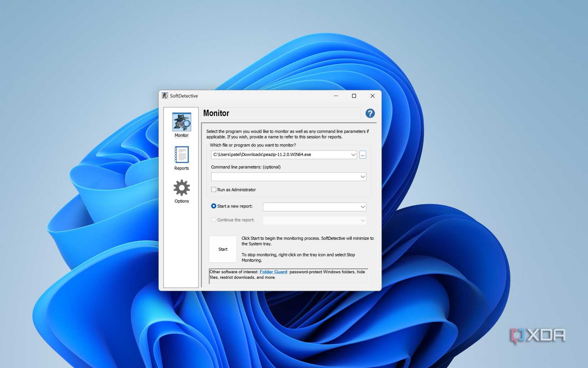The width and height of the screenshot is (588, 368).
Task: Expand the program file path dropdown
Action: (x=353, y=155)
